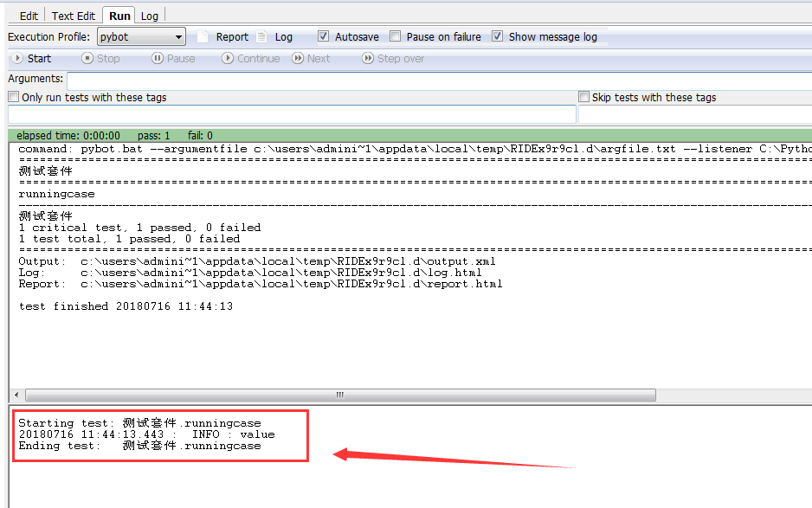The width and height of the screenshot is (812, 508).
Task: Click the Start run icon
Action: [x=17, y=59]
